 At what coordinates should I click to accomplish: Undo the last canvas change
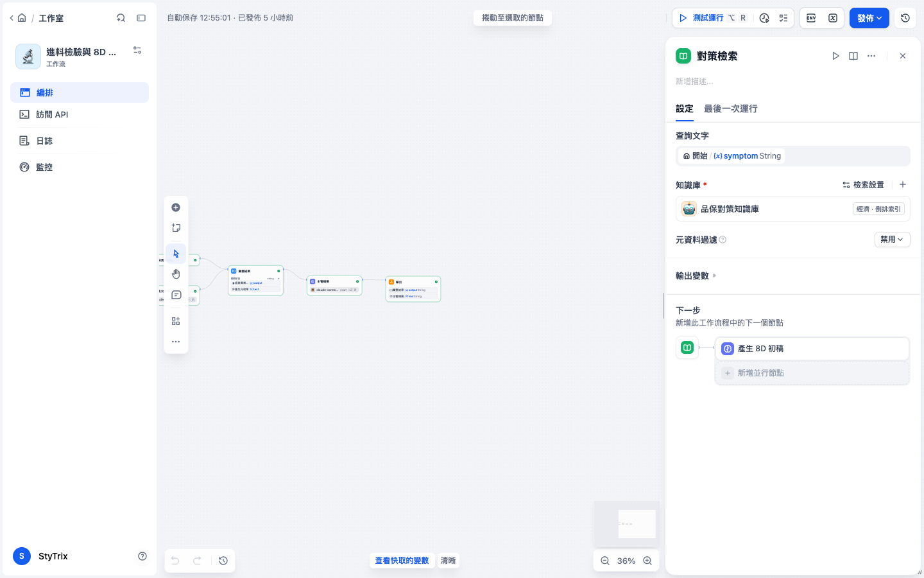(x=175, y=561)
